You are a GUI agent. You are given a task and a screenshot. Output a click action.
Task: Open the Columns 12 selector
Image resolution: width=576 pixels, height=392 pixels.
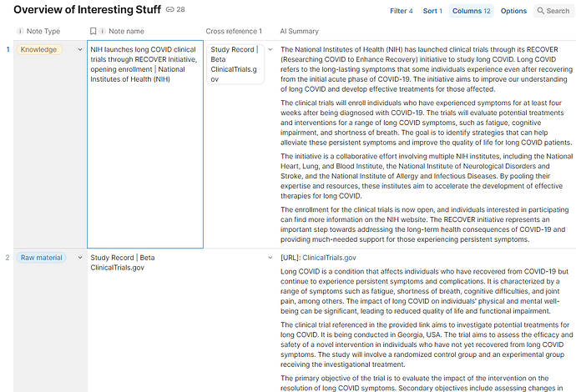(x=472, y=12)
